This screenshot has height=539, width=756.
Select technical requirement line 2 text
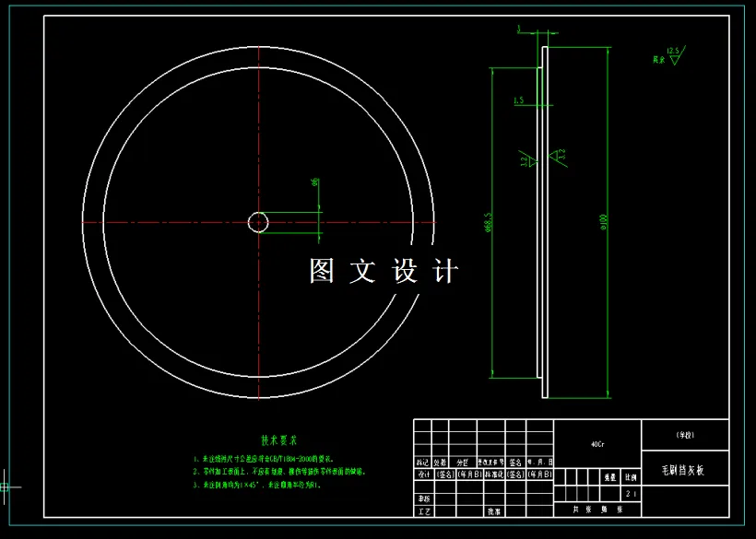coord(279,472)
